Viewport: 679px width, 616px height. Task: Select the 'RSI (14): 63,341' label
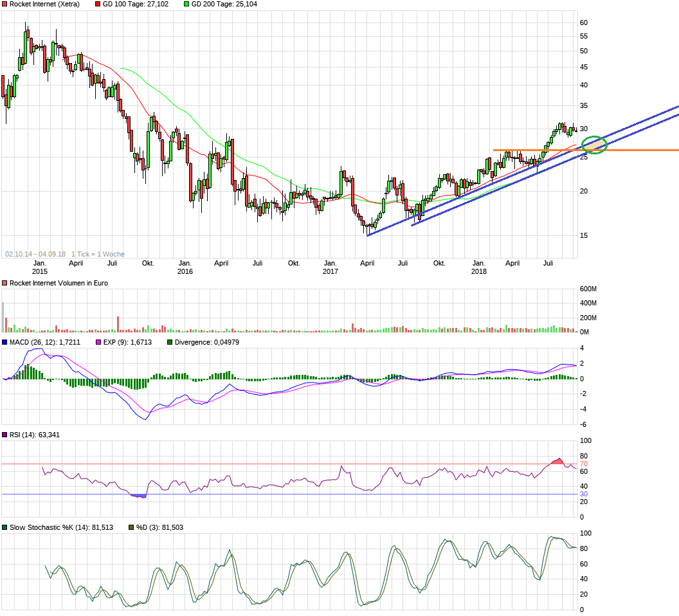(35, 435)
